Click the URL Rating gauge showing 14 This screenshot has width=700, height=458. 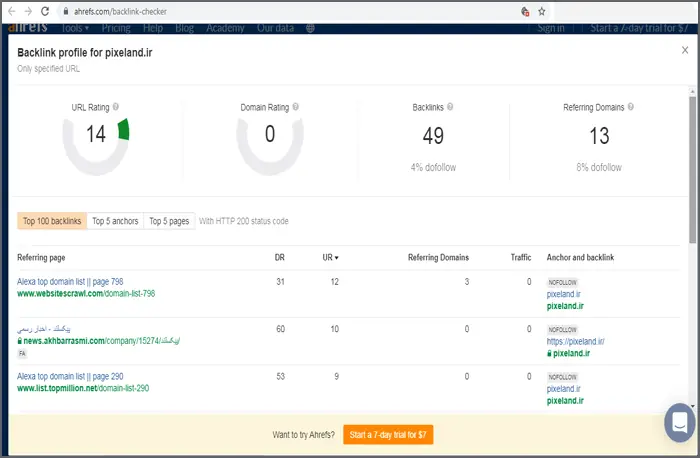[x=96, y=145]
